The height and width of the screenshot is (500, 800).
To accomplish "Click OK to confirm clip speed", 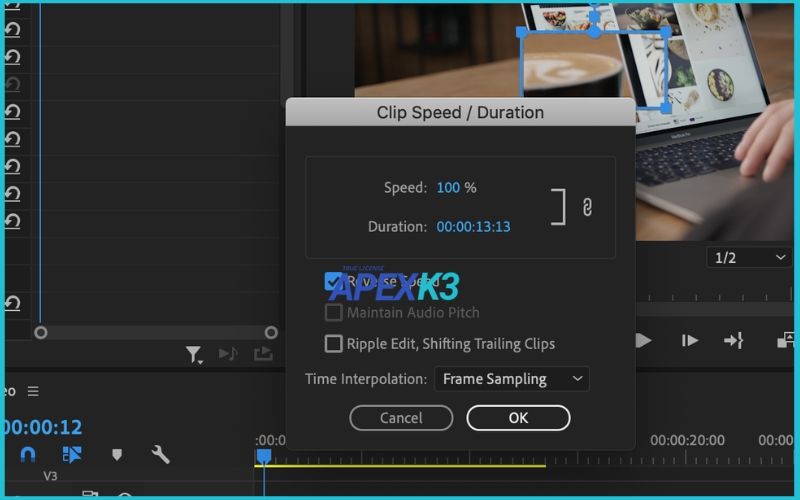I will coord(518,418).
